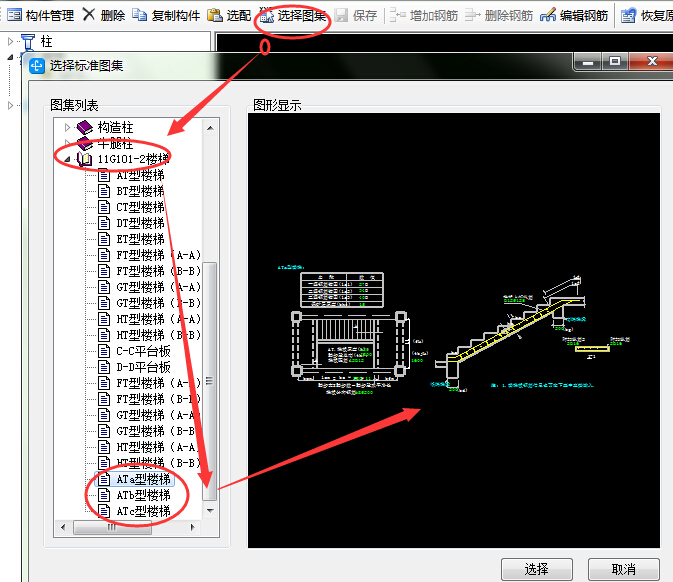The image size is (673, 582).
Task: Click the document icon beside DT型楼梯
Action: click(x=103, y=223)
